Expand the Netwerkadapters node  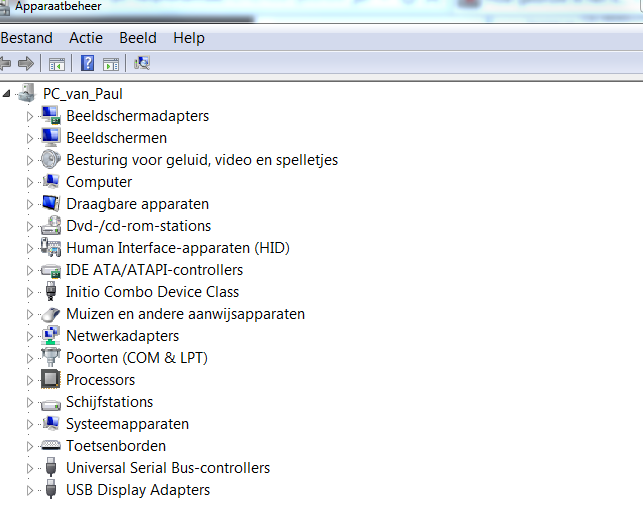point(30,336)
